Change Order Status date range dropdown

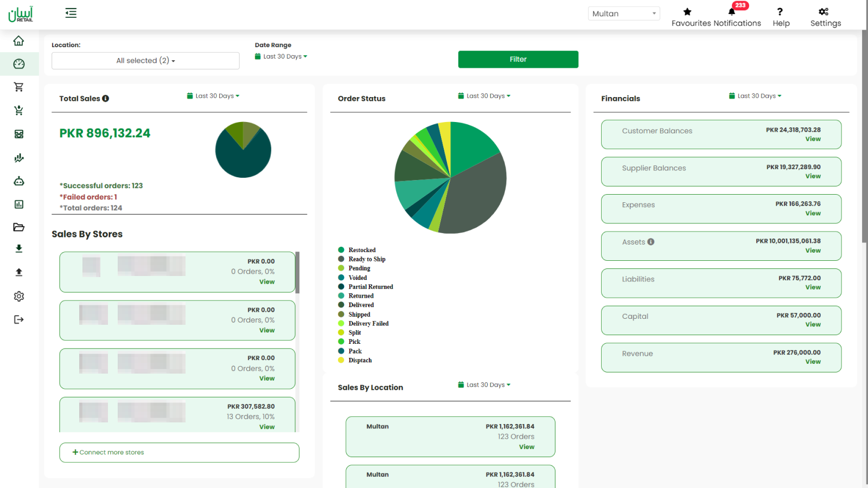click(x=484, y=95)
